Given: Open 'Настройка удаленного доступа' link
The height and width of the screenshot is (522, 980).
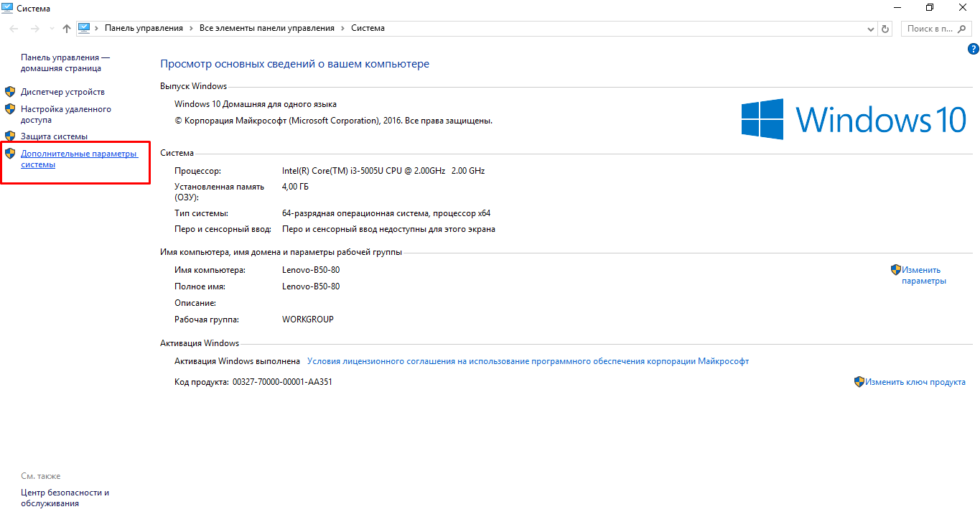Looking at the screenshot, I should coord(66,115).
